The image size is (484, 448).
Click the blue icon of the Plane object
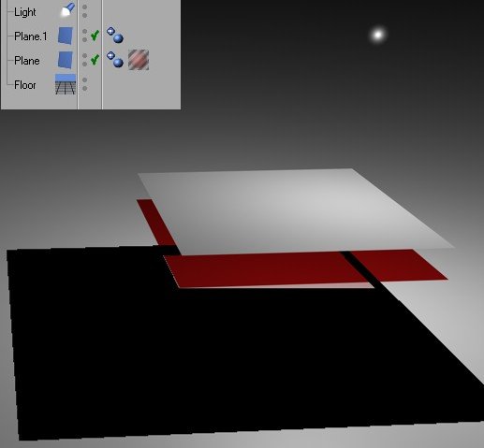66,60
